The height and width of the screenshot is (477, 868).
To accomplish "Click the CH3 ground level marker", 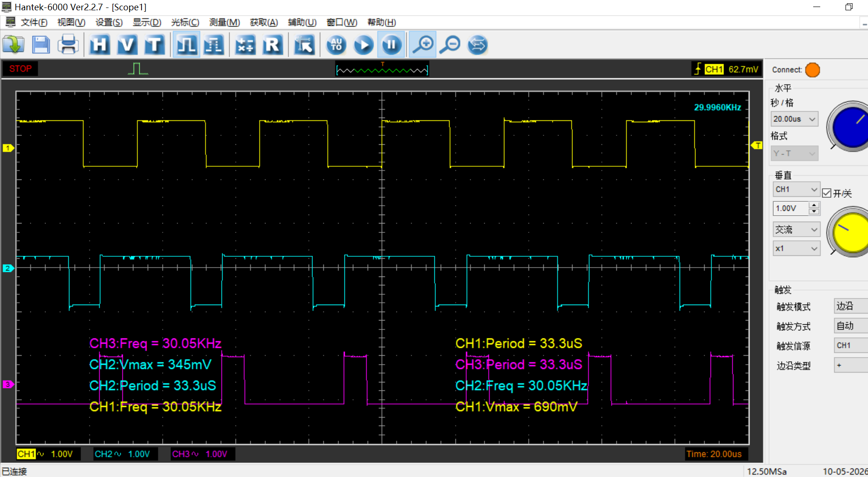I will [x=8, y=384].
